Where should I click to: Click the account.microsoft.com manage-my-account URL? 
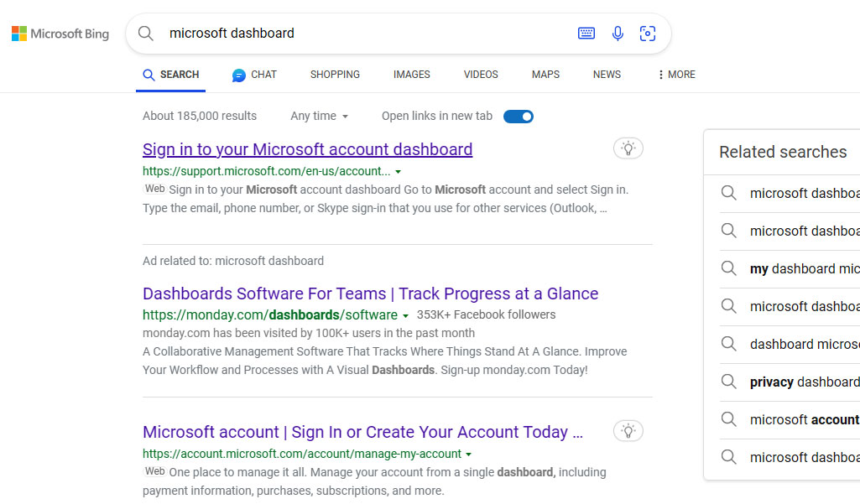pos(302,454)
